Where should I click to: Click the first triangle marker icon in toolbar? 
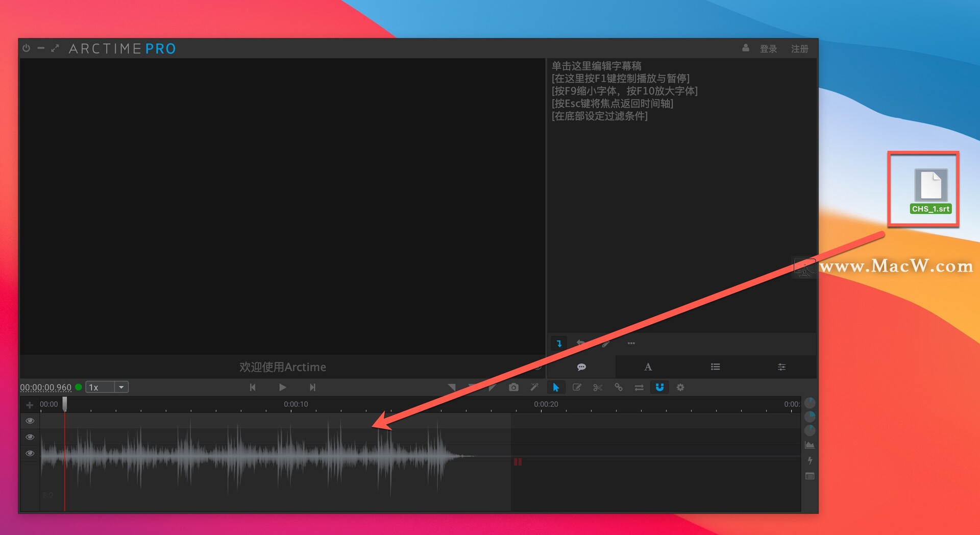click(x=452, y=387)
